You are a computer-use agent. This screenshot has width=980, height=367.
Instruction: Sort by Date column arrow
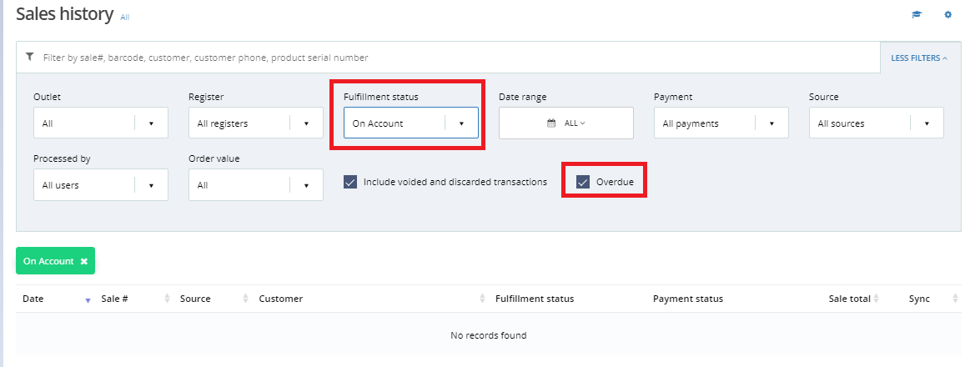pos(88,300)
